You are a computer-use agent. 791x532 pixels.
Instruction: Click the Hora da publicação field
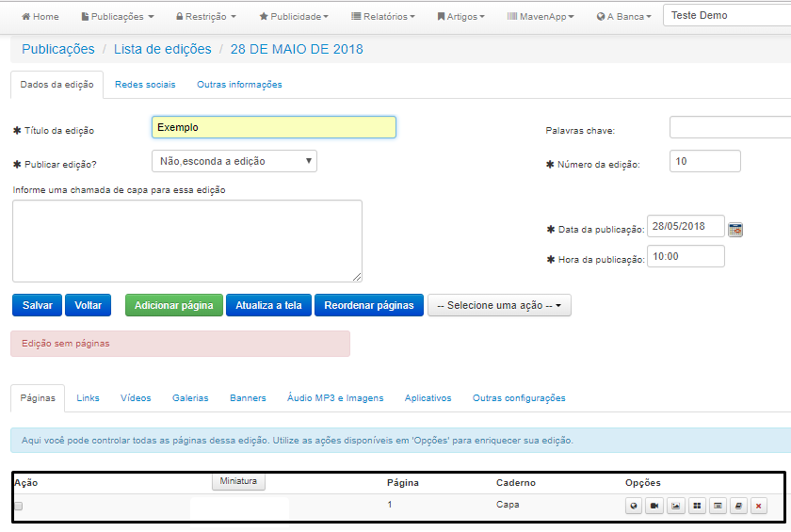pos(686,257)
